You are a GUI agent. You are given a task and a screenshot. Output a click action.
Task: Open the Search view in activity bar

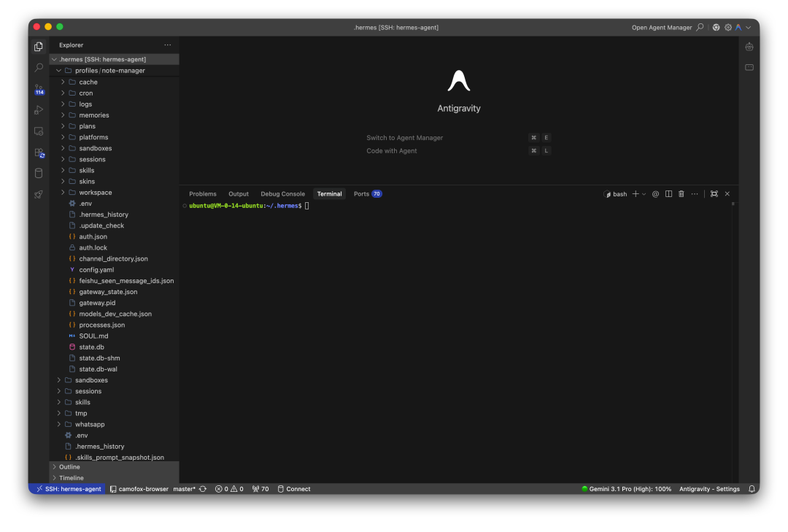pyautogui.click(x=39, y=67)
